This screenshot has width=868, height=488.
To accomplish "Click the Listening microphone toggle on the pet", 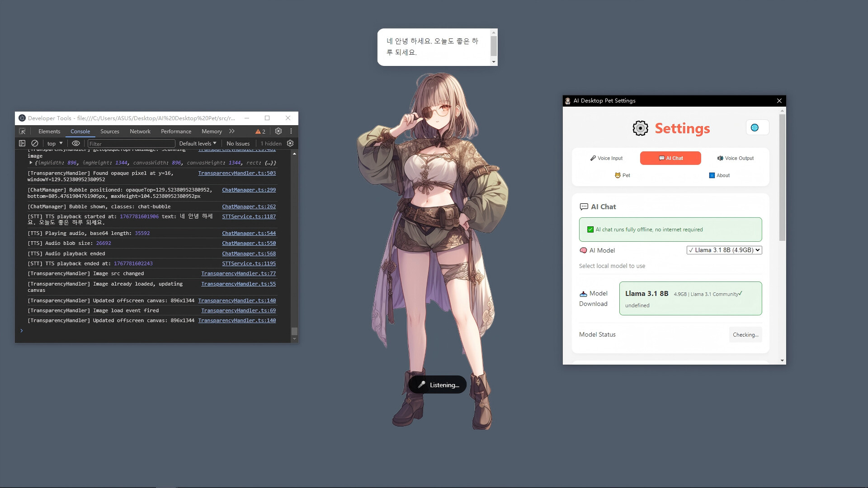I will pyautogui.click(x=437, y=385).
